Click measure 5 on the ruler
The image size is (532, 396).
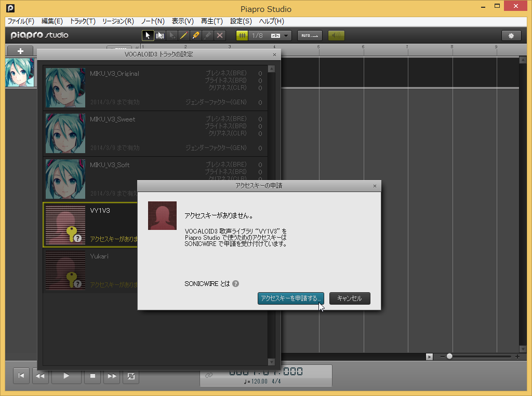[318, 47]
